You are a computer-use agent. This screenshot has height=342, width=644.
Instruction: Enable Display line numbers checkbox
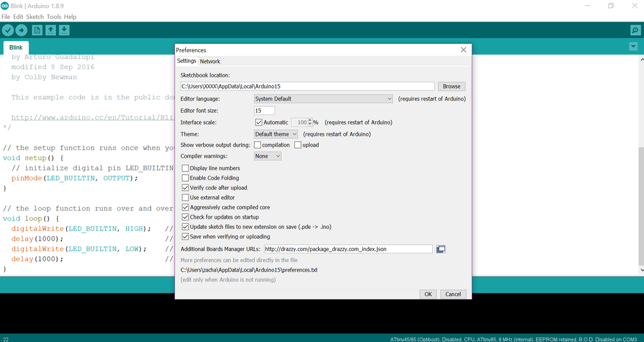186,168
